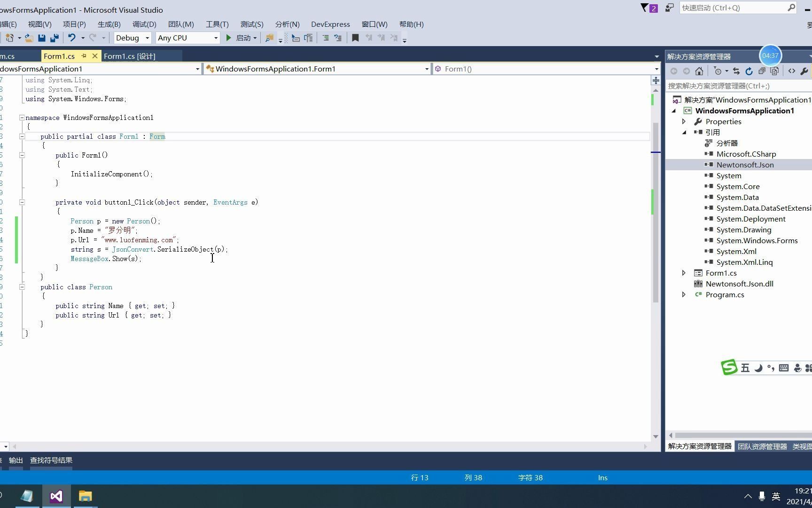Open the 调试(D) menu
Screen dimensions: 812x508
144,24
